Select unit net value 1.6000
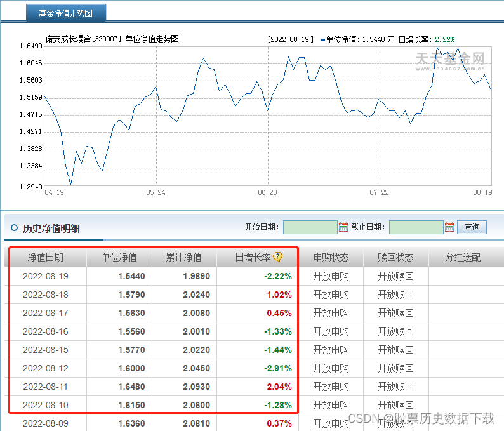 click(x=131, y=368)
